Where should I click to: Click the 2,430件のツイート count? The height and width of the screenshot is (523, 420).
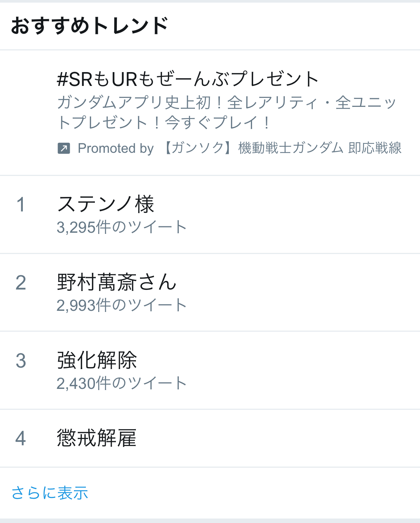pos(122,383)
